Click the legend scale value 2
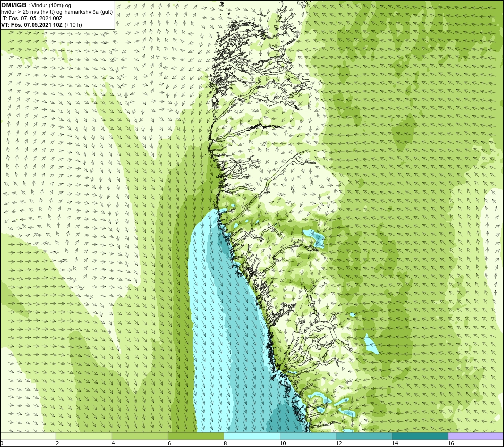Viewport: 504px width, 447px height. (x=57, y=443)
